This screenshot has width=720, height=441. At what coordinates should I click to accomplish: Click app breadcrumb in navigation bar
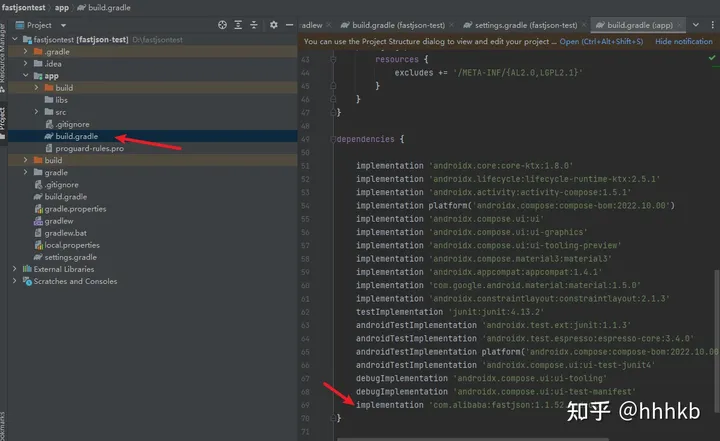[62, 7]
